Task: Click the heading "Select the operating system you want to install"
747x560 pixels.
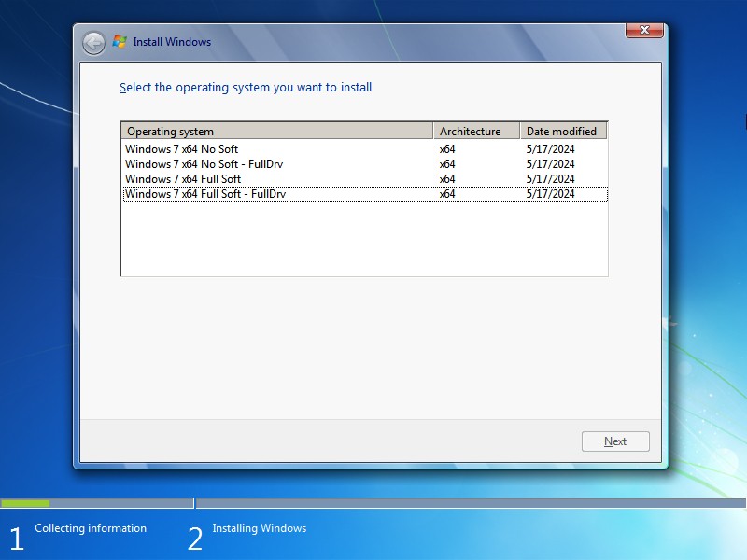Action: point(246,87)
